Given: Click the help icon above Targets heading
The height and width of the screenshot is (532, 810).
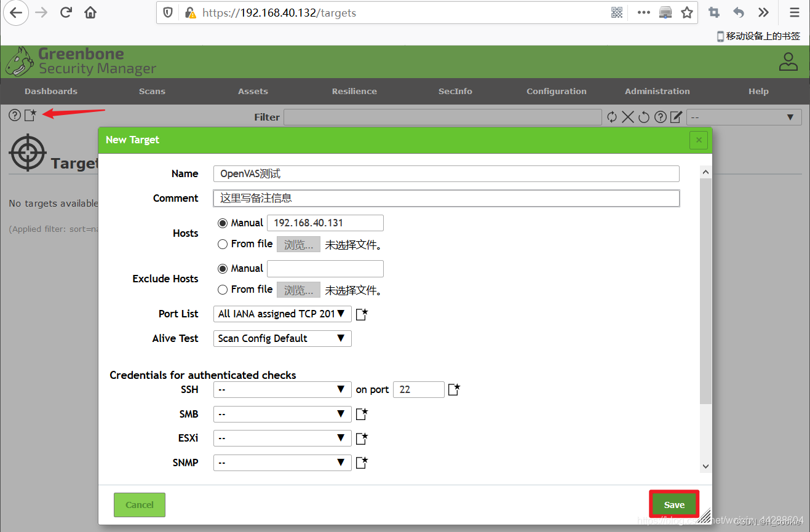Looking at the screenshot, I should 15,115.
